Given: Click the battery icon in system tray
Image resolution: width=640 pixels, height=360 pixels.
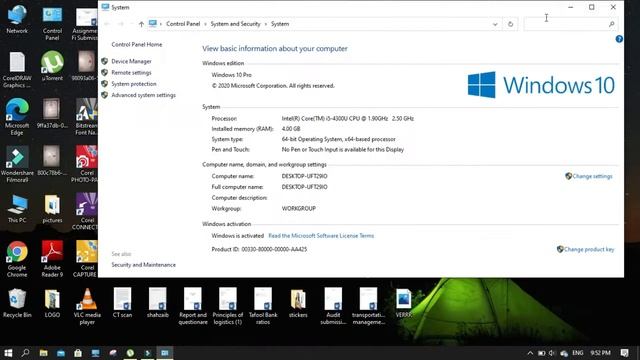Looking at the screenshot, I should [541, 353].
